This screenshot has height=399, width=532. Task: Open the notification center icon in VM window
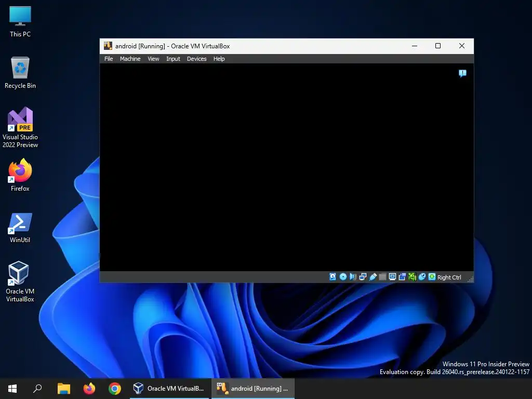click(x=462, y=73)
